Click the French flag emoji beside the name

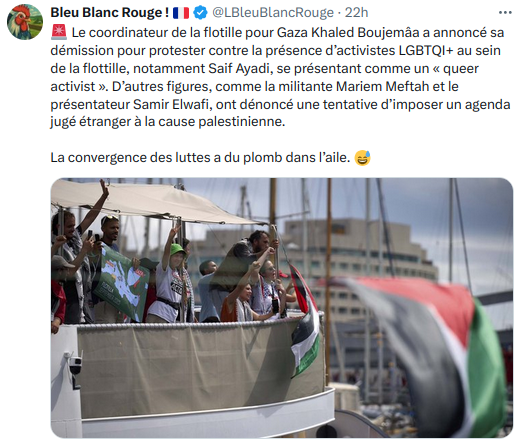click(x=181, y=13)
